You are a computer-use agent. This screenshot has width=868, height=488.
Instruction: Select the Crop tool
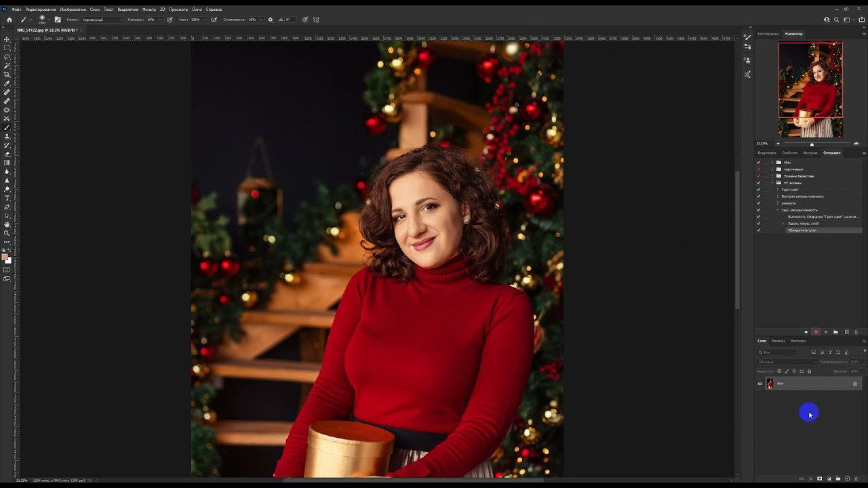(7, 75)
